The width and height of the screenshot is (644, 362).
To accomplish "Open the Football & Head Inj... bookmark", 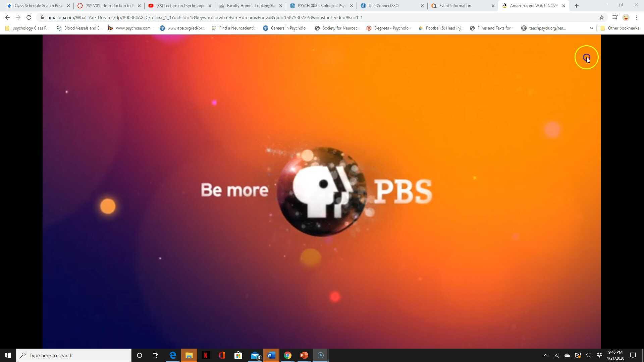I will coord(441,28).
